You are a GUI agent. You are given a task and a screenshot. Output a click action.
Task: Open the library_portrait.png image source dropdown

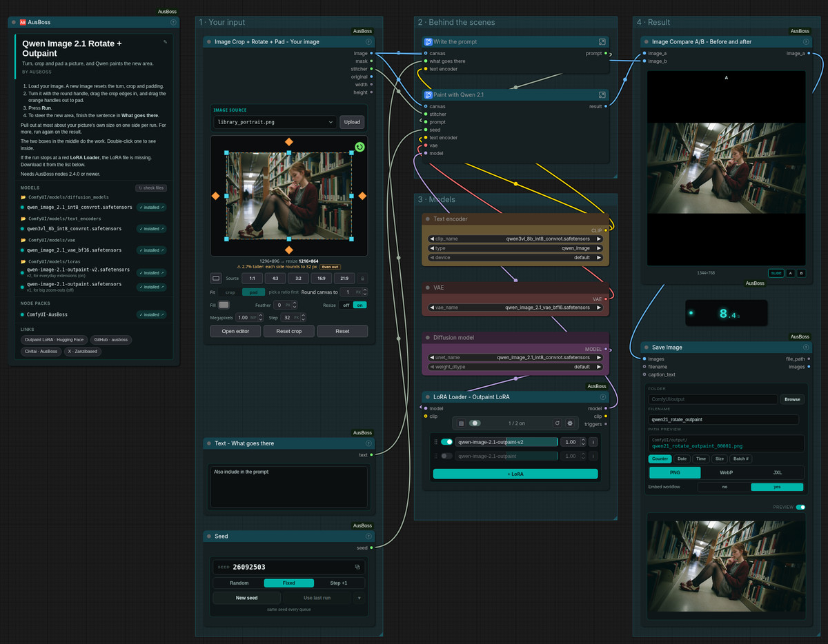[x=275, y=122]
